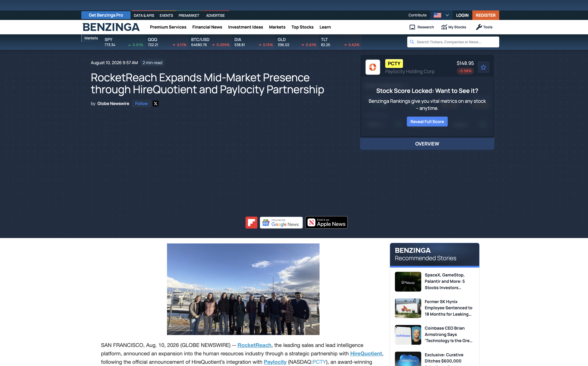Open the Markets nav menu
Image resolution: width=588 pixels, height=366 pixels.
[277, 27]
